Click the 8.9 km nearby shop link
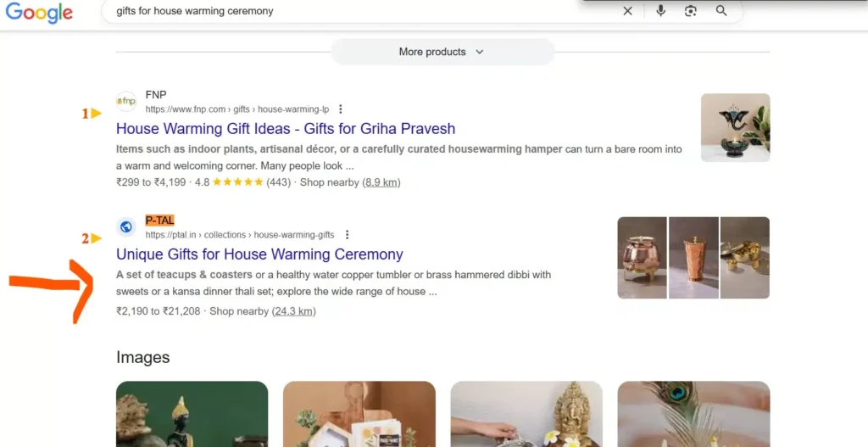The image size is (868, 447). [381, 182]
